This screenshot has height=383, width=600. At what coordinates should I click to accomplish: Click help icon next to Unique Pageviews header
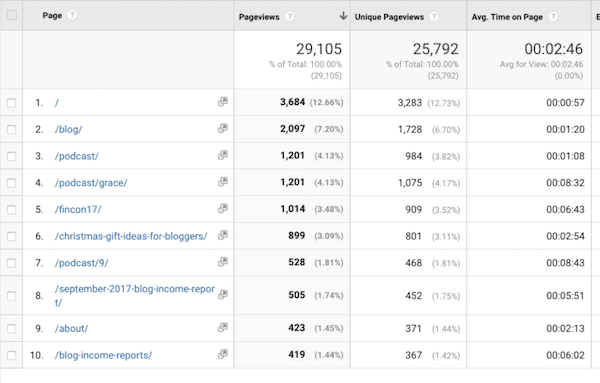pos(434,17)
